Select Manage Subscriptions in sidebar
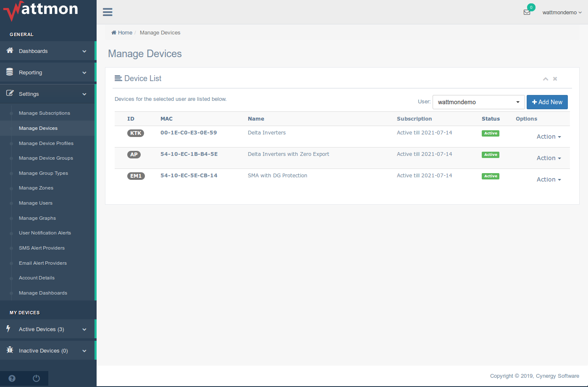 coord(45,113)
